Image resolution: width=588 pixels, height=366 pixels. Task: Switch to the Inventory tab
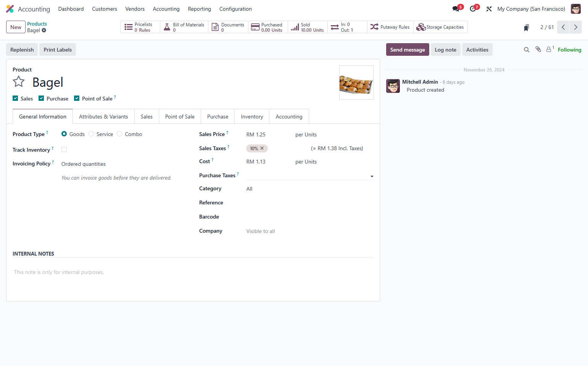252,117
